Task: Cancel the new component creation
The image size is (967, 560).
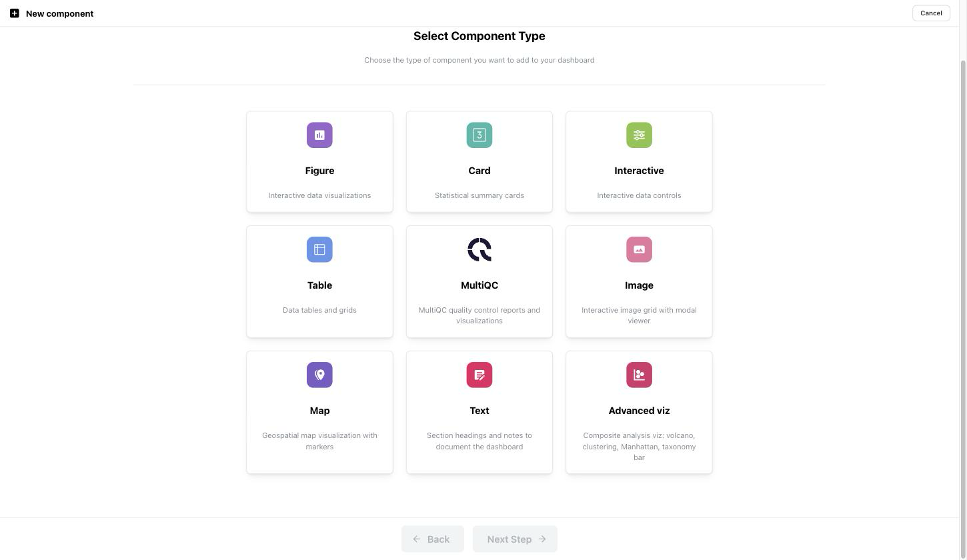Action: 931,13
